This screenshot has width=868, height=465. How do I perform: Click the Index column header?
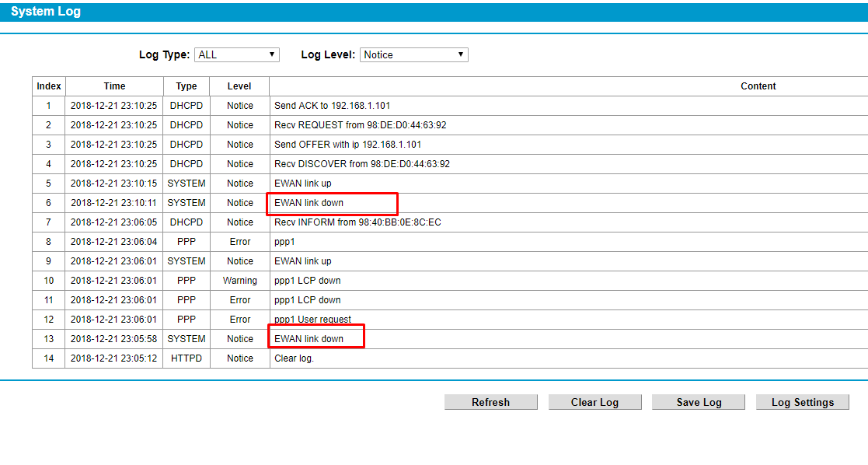(49, 86)
